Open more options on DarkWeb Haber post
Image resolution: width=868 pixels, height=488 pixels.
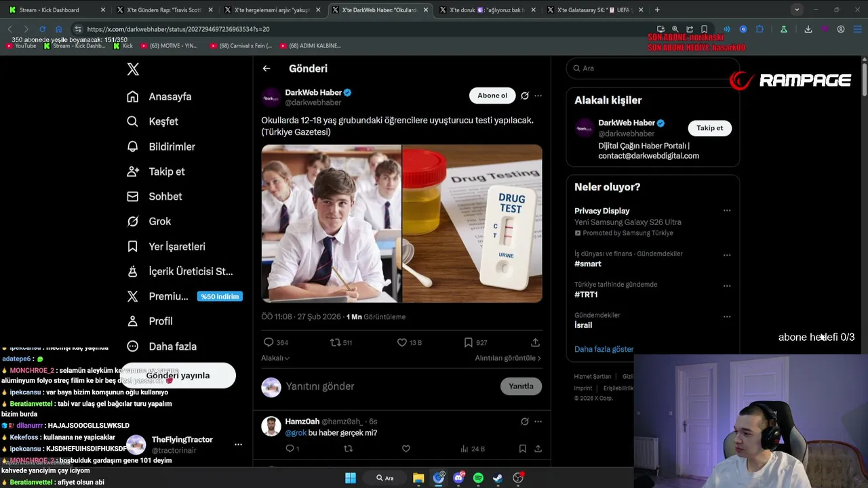(x=538, y=96)
